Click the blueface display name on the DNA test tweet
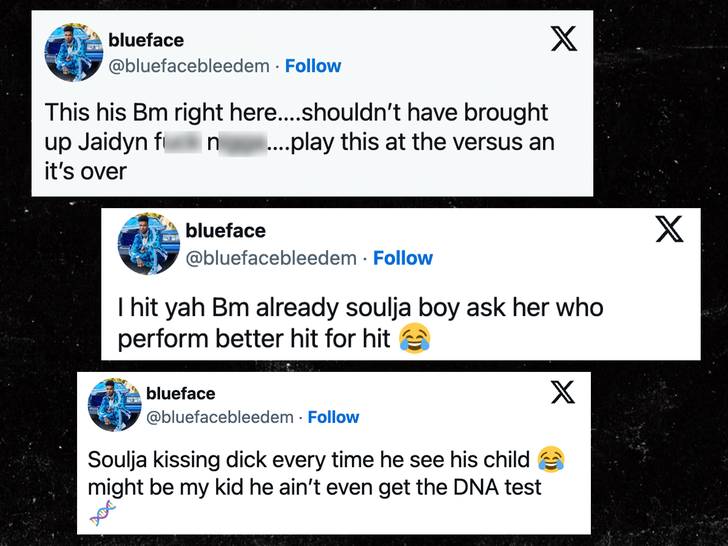The height and width of the screenshot is (546, 728). (180, 394)
